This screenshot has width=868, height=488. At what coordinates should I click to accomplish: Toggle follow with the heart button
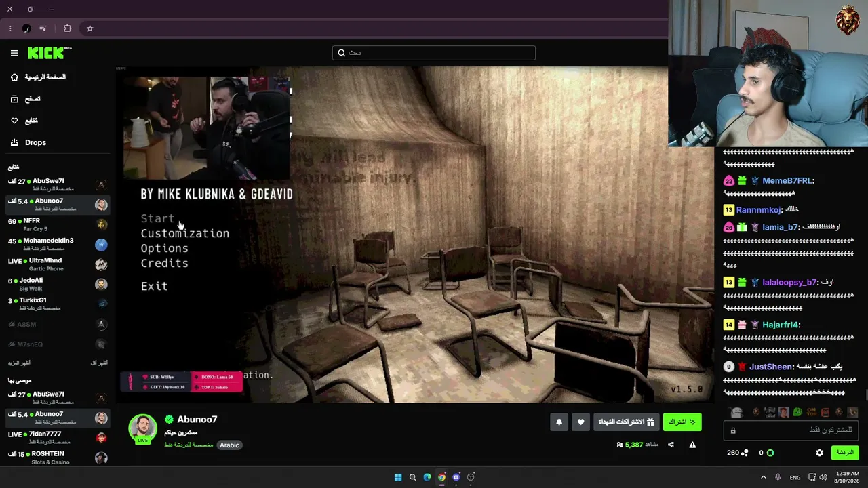click(580, 422)
